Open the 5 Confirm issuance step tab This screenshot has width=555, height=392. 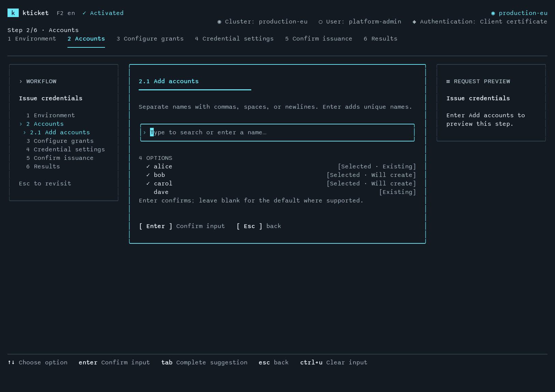(319, 39)
